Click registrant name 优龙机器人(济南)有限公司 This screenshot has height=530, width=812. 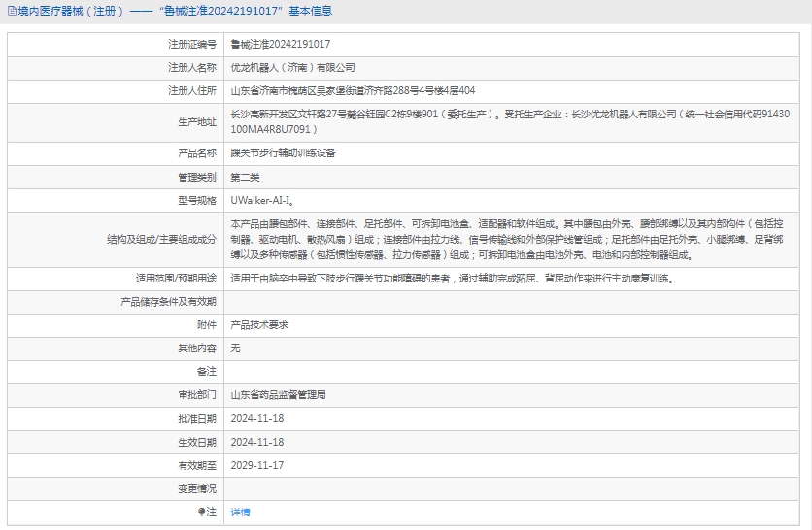[x=292, y=68]
